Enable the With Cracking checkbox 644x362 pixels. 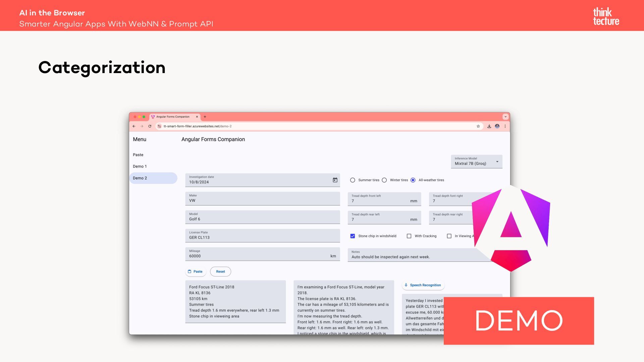(409, 236)
